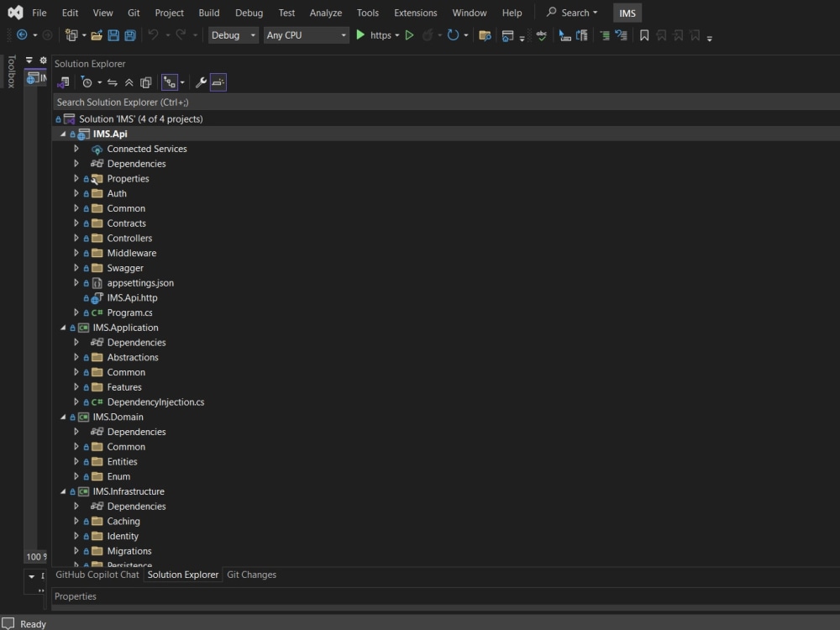Open the Debug configuration dropdown
The height and width of the screenshot is (630, 840).
pos(233,35)
